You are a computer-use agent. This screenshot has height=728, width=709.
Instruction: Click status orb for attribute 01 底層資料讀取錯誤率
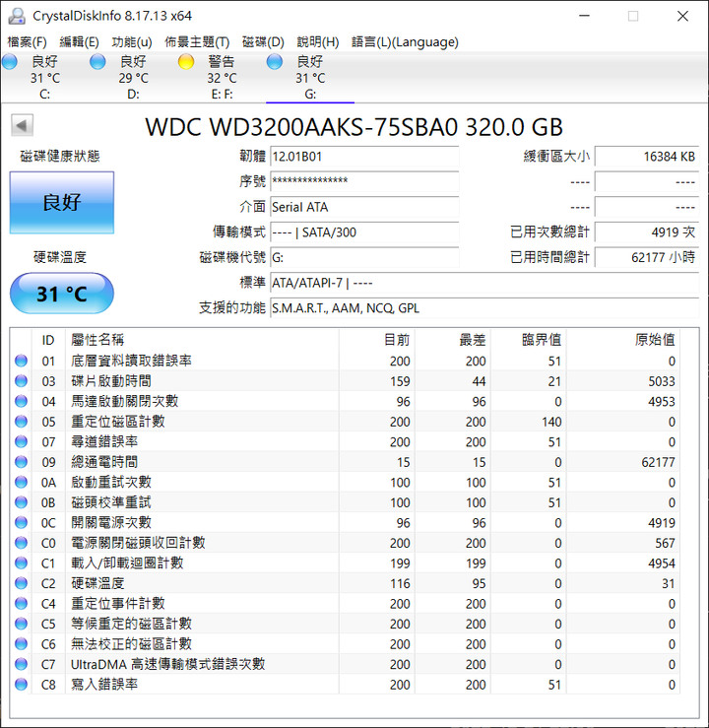(x=21, y=361)
